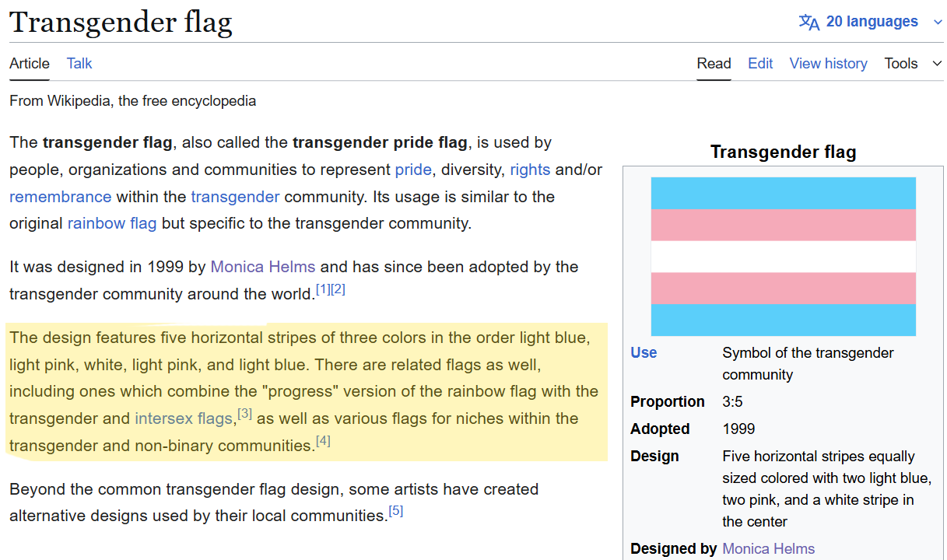Follow the Use link in infobox
This screenshot has height=560, width=947.
644,353
